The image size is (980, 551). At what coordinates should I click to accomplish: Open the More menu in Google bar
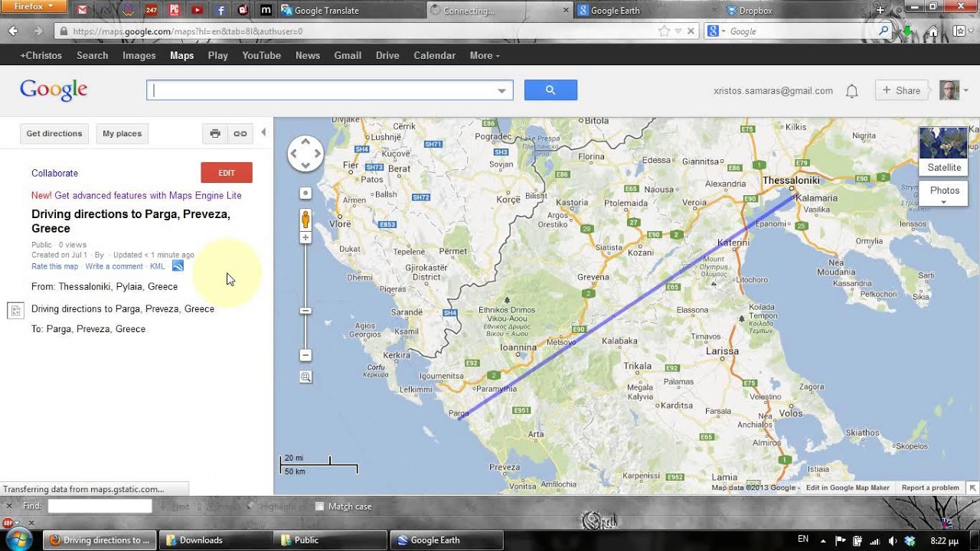click(x=485, y=55)
